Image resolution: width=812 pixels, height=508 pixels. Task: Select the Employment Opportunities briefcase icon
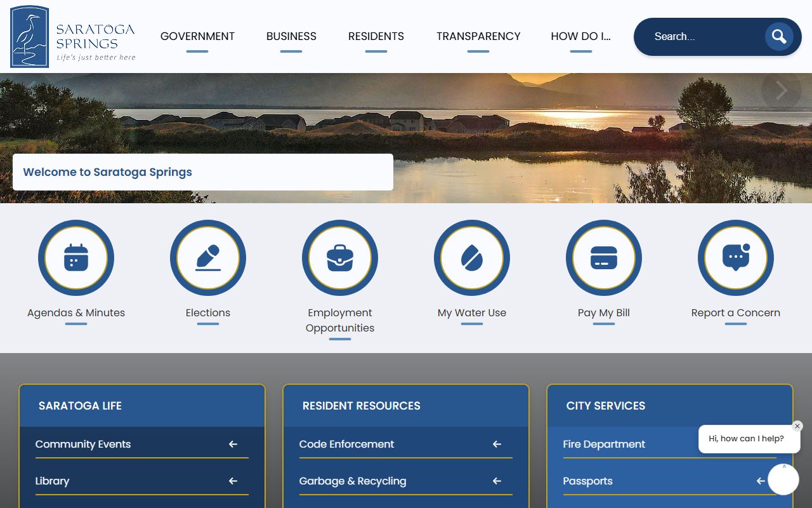tap(340, 258)
